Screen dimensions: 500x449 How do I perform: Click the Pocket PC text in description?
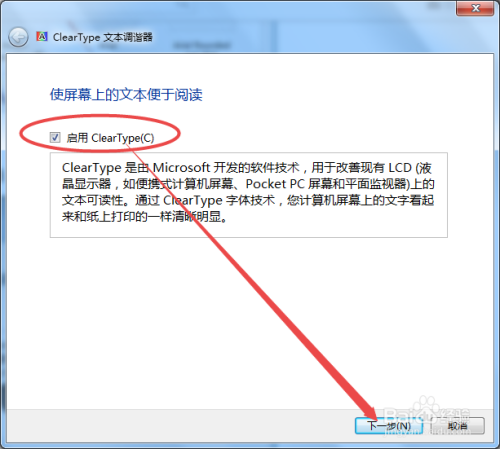271,184
